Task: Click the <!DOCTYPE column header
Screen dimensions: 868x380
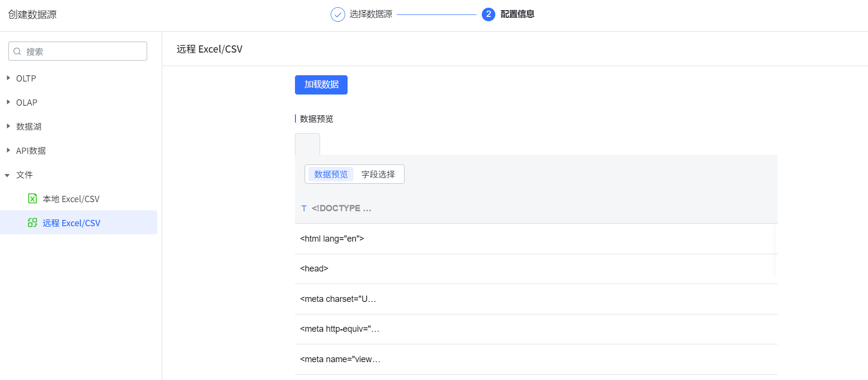Action: click(341, 208)
